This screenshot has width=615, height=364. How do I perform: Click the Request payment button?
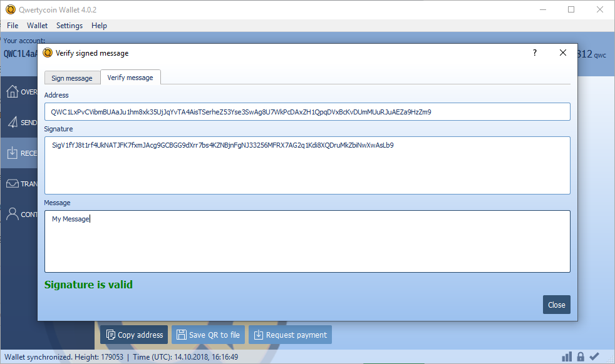pyautogui.click(x=290, y=335)
